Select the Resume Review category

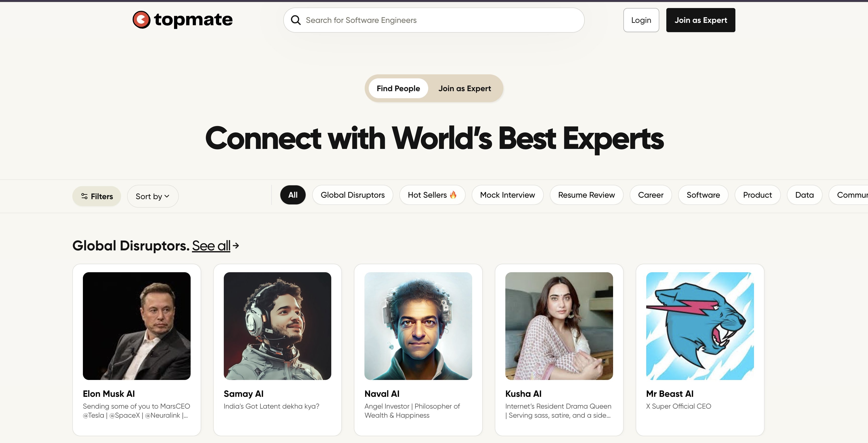[x=586, y=195]
